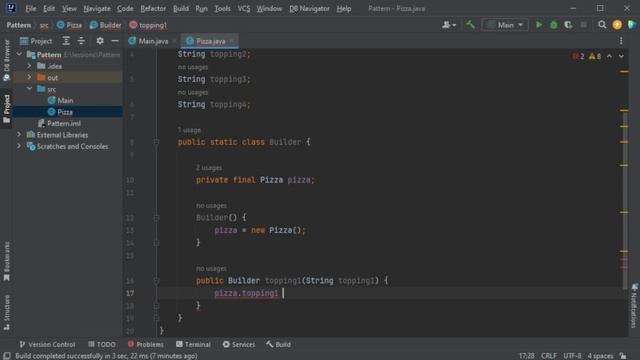Run with coverage icon

(x=568, y=25)
